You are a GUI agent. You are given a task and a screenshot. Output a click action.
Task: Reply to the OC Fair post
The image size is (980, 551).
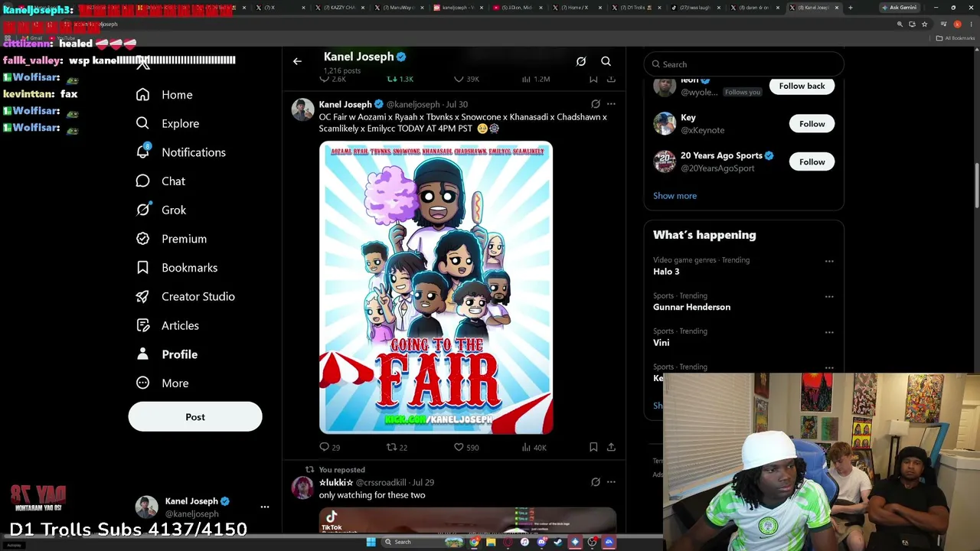click(x=325, y=447)
